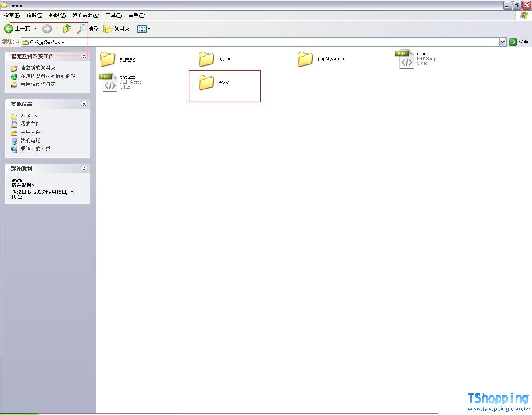Select the cgi-bin folder
Image resolution: width=532 pixels, height=415 pixels.
click(207, 59)
